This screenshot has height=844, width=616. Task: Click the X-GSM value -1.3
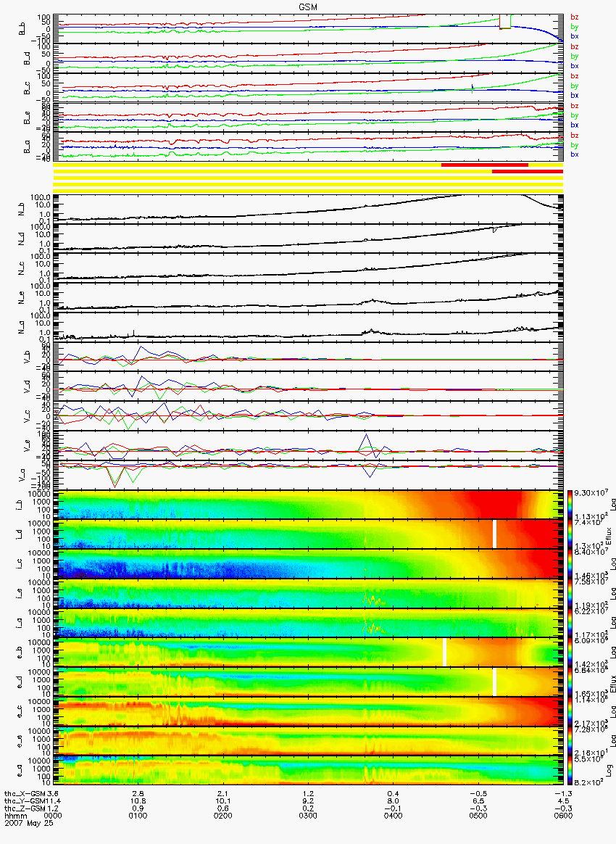click(563, 793)
